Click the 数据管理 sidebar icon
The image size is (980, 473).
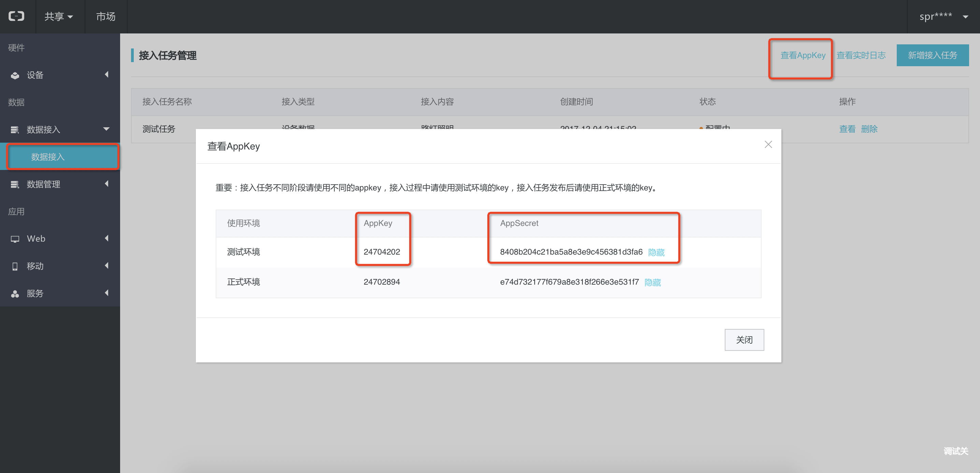(15, 185)
